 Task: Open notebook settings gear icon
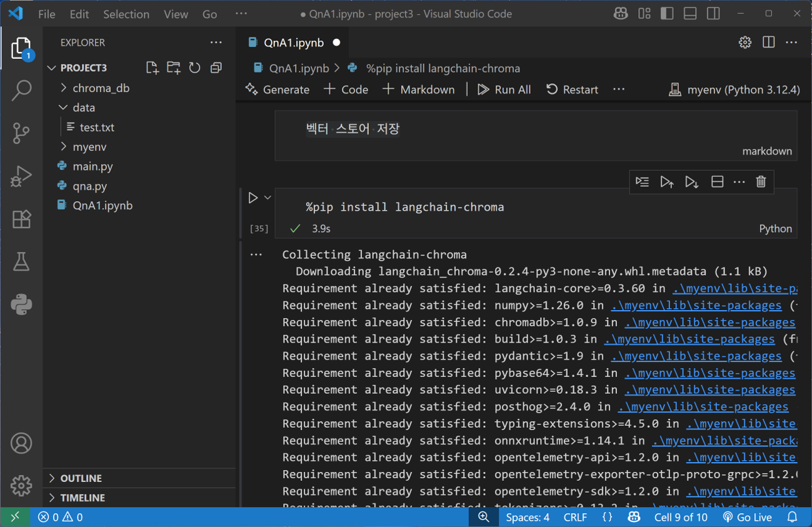click(x=745, y=43)
